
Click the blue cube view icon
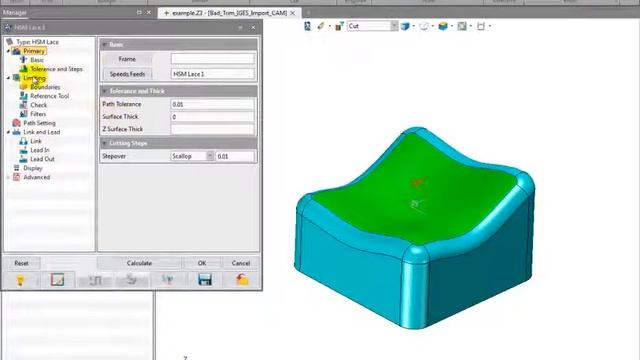pos(405,26)
